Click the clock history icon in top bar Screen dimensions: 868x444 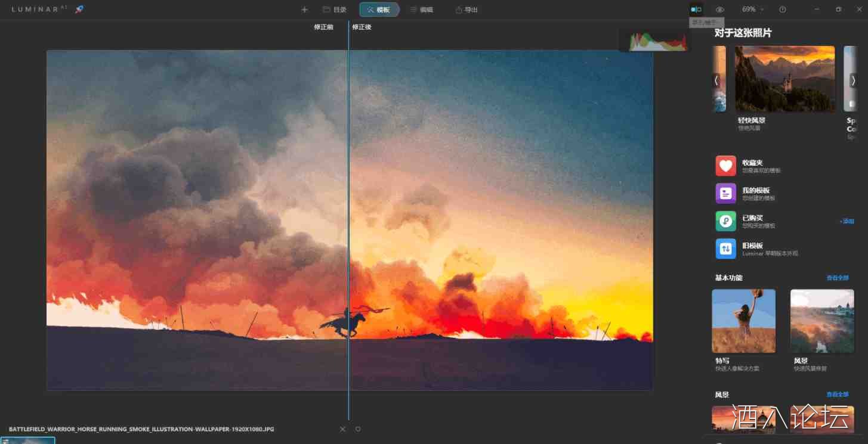[x=783, y=10]
